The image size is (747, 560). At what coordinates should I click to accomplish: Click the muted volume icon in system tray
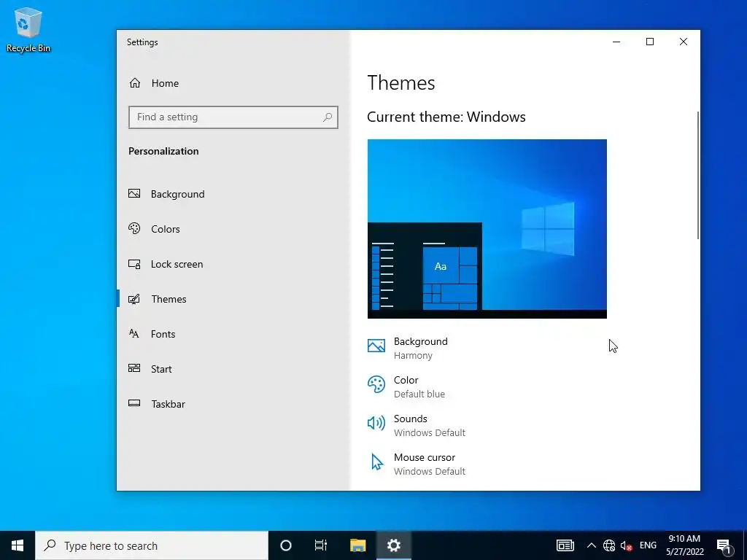tap(627, 545)
